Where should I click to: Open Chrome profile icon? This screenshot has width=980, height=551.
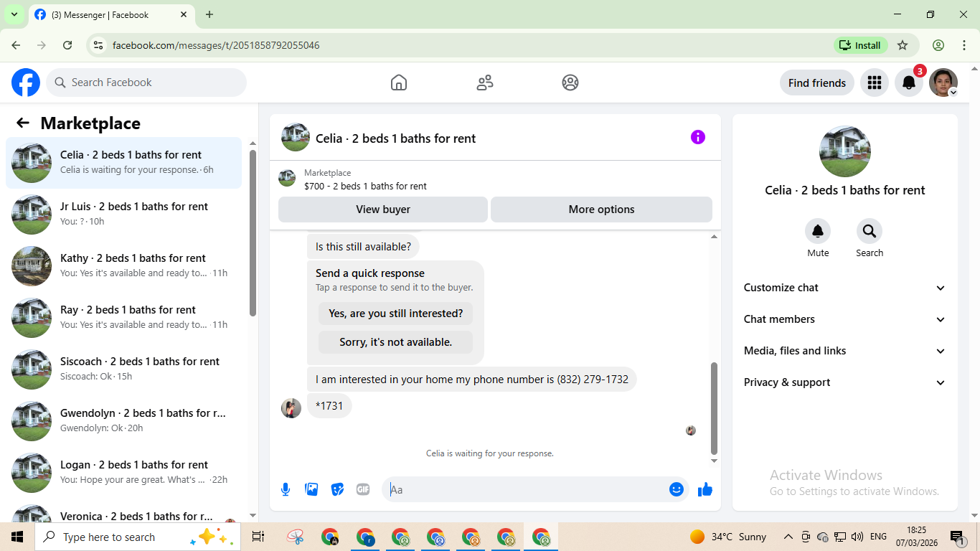938,45
